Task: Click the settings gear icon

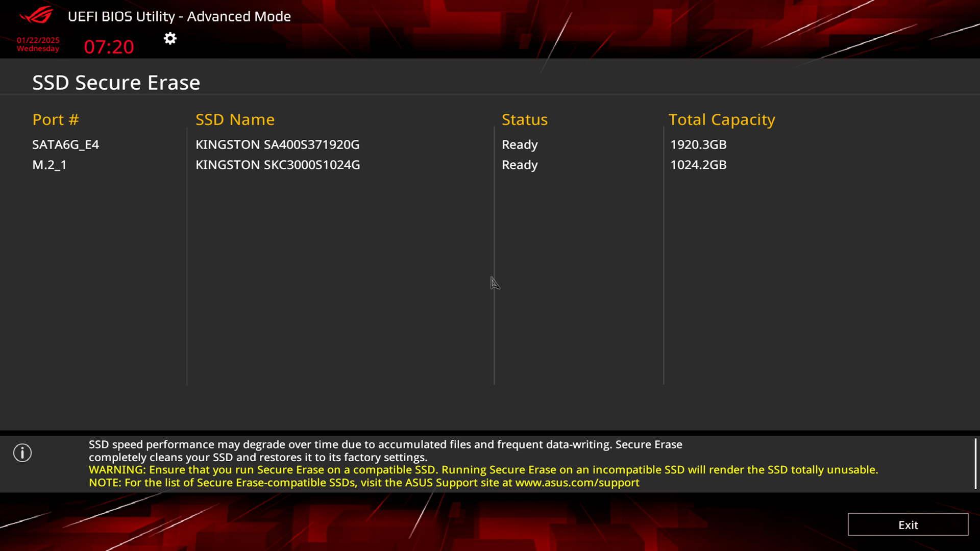Action: (170, 39)
